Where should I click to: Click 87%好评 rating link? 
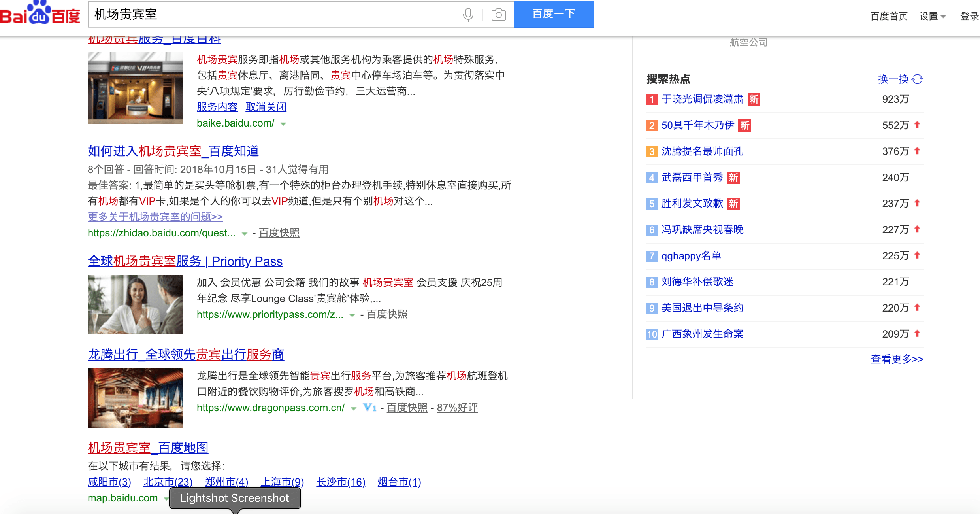point(457,408)
